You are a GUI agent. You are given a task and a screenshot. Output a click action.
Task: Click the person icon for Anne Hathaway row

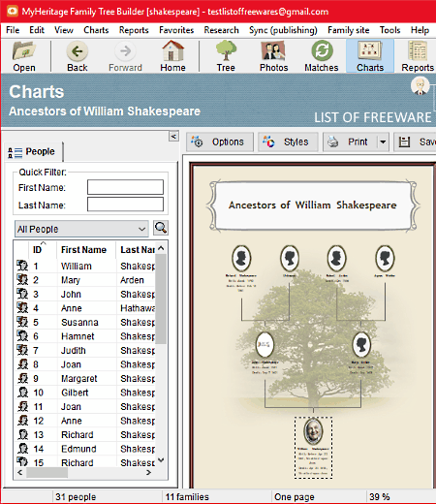[x=22, y=308]
